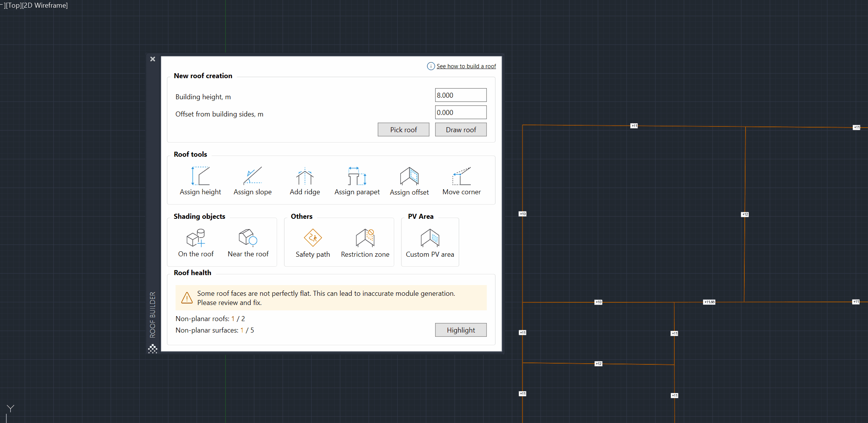
Task: Select the Assign slope roof tool
Action: pos(253,180)
